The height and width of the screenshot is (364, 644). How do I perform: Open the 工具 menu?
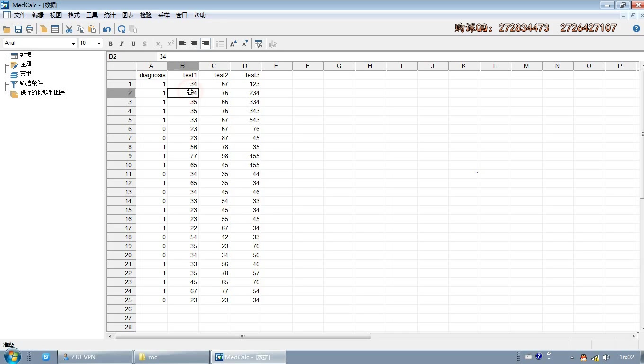point(92,15)
